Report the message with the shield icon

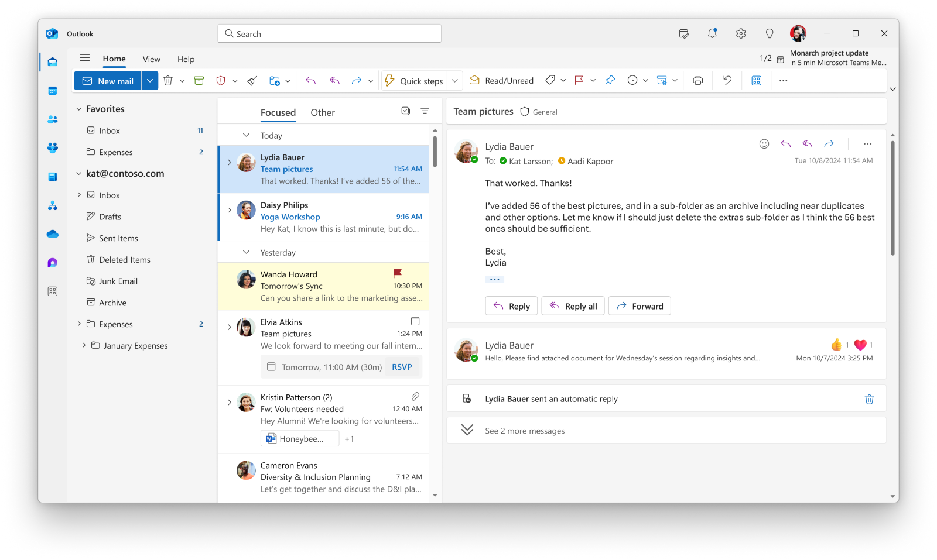pyautogui.click(x=221, y=80)
